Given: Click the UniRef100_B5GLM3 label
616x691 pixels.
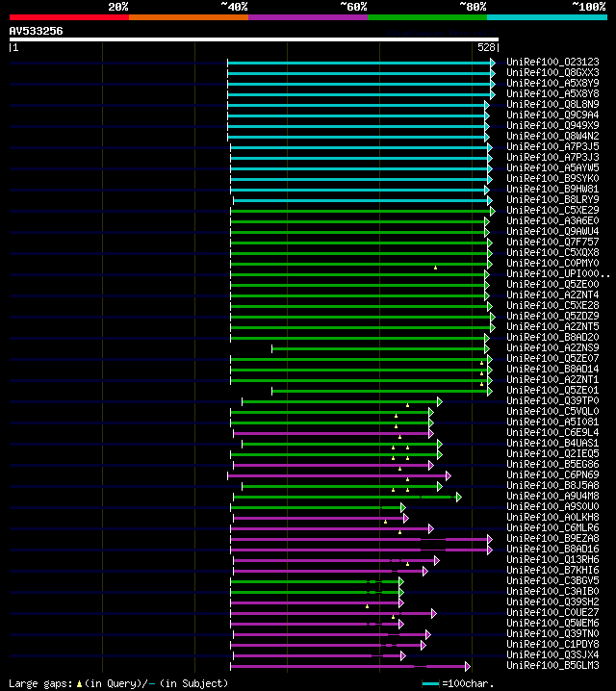Looking at the screenshot, I should (x=552, y=665).
